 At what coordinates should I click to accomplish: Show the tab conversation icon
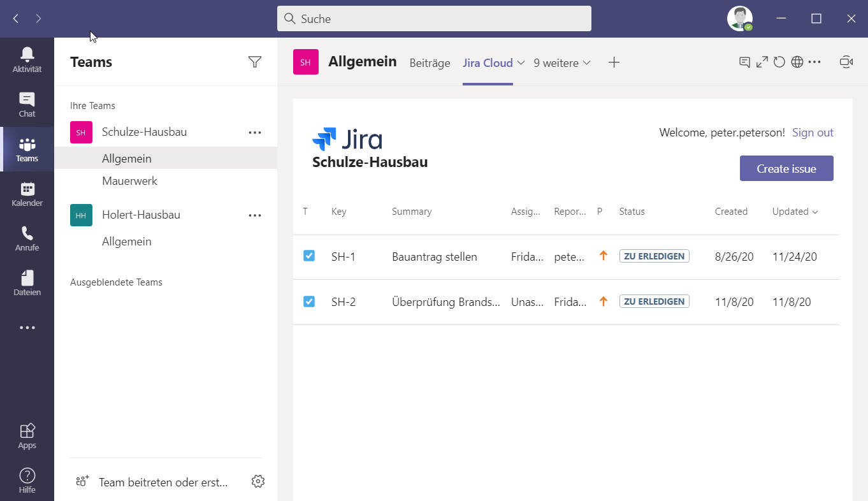click(744, 62)
